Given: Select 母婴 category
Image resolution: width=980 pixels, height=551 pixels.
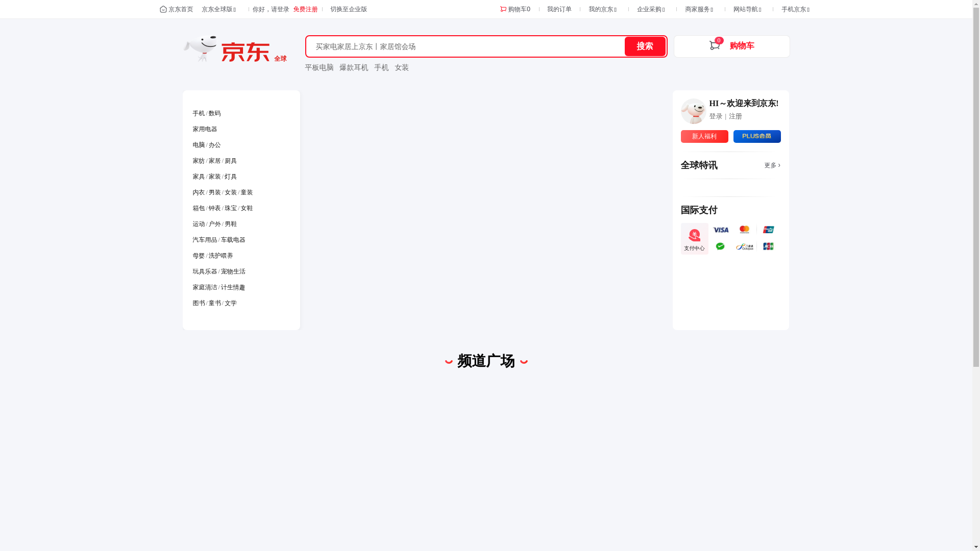Looking at the screenshot, I should point(199,256).
